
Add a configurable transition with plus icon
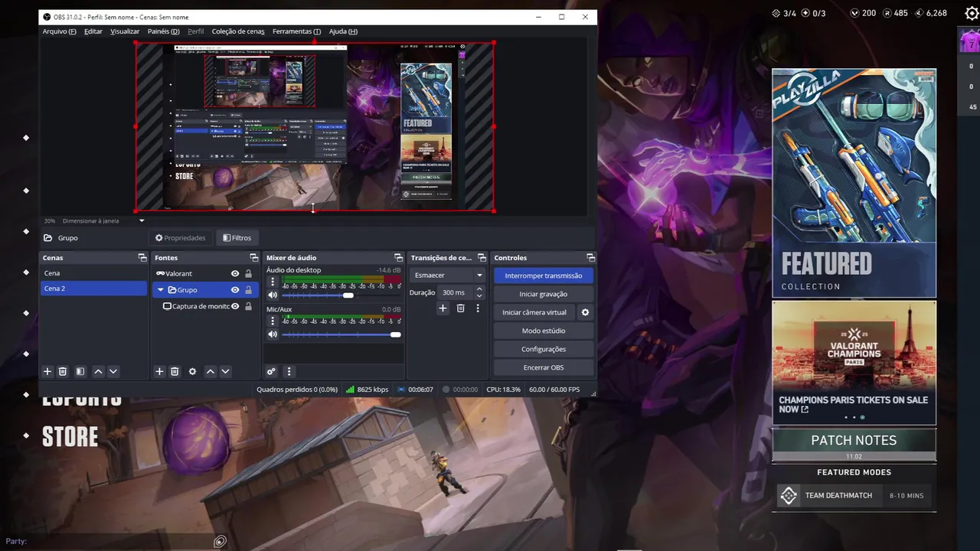coord(443,308)
